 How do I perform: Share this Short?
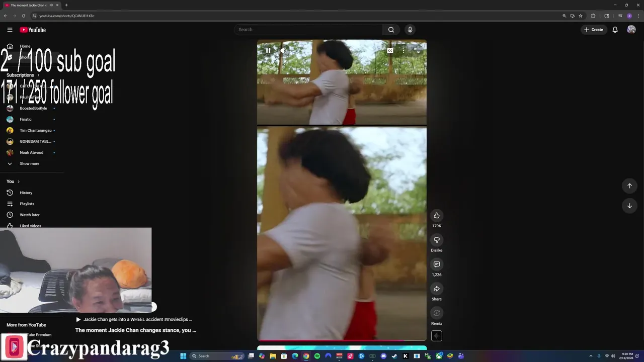pyautogui.click(x=437, y=289)
